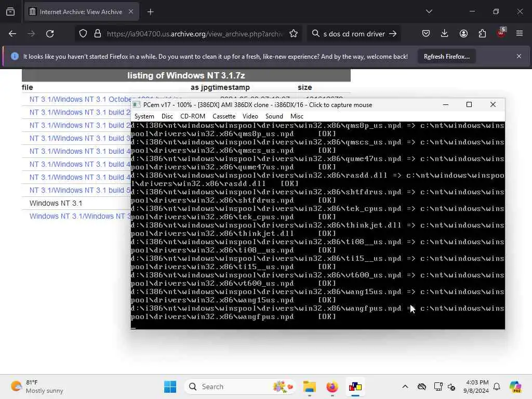The height and width of the screenshot is (399, 532).
Task: Open volume muted tray icon
Action: tap(451, 387)
